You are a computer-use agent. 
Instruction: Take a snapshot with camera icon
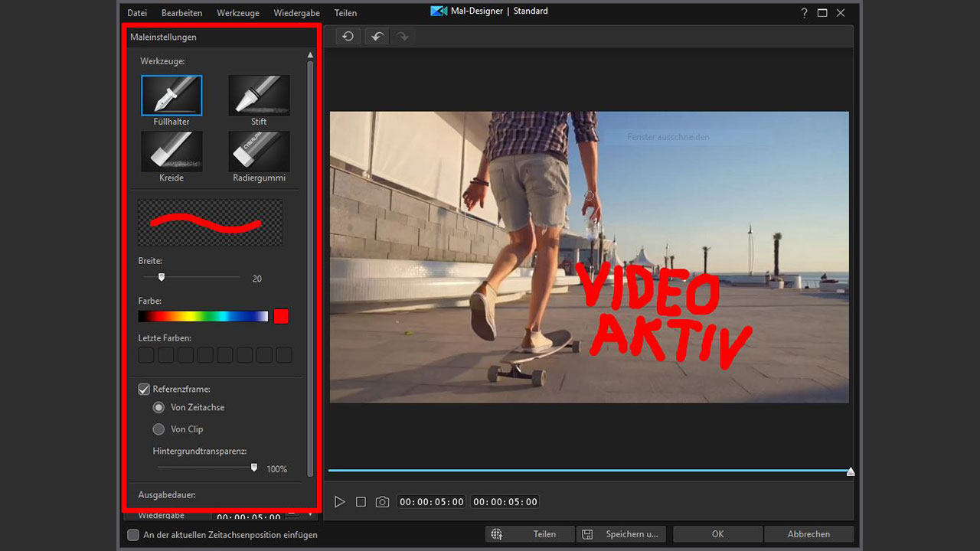click(382, 502)
